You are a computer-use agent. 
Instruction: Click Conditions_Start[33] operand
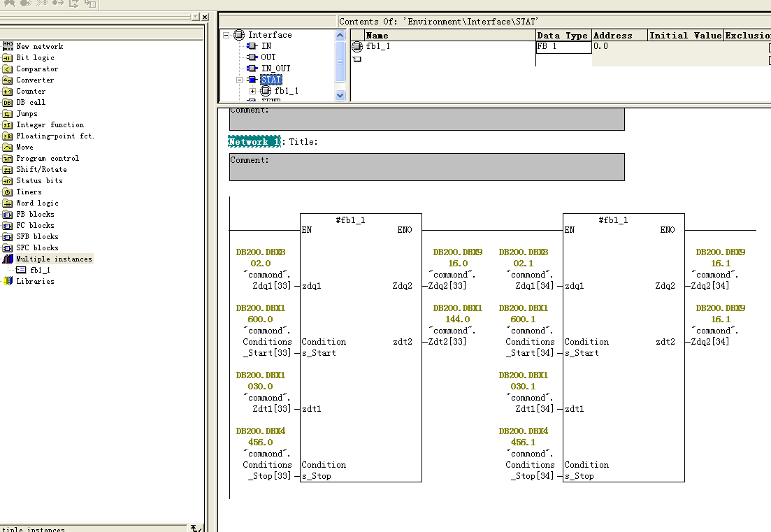pos(267,347)
